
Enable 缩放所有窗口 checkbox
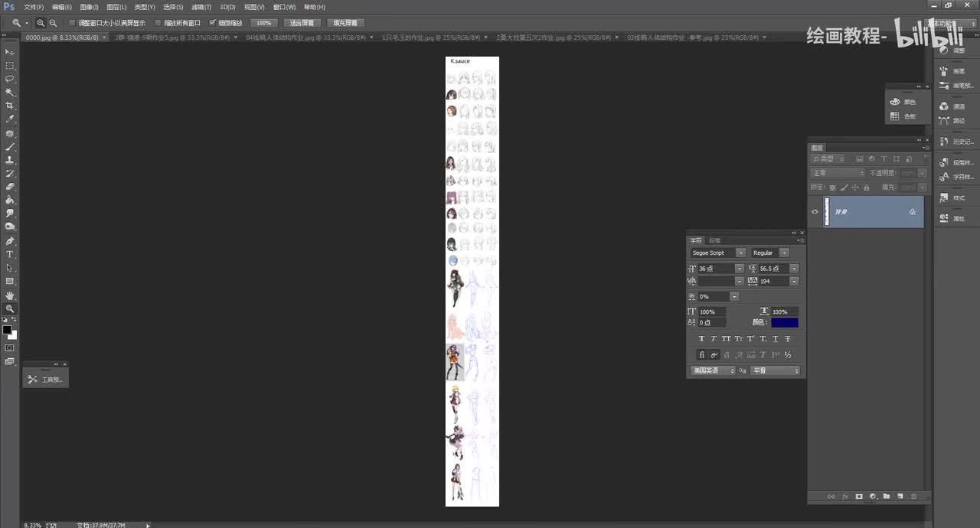click(158, 23)
